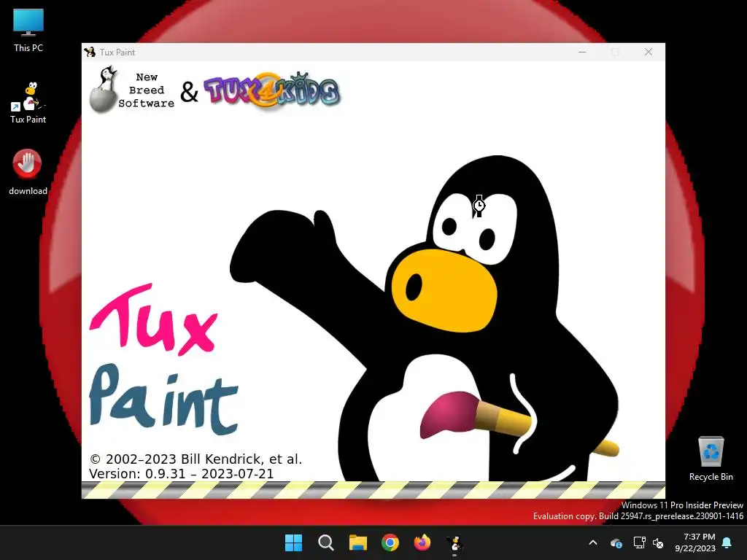
Task: Open the network display tray icon
Action: [639, 542]
